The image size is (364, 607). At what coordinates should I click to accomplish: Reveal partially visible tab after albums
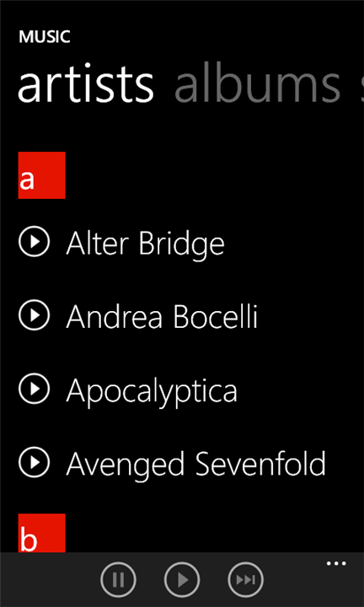coord(362,86)
